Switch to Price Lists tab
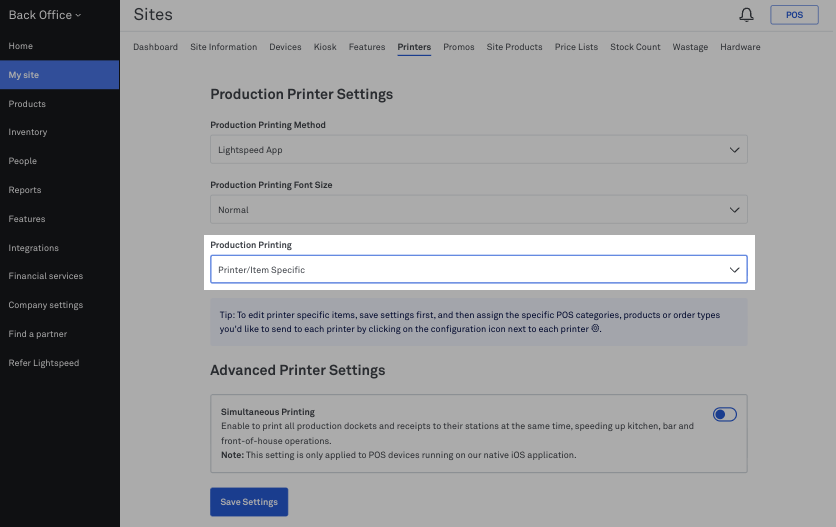 click(x=576, y=47)
